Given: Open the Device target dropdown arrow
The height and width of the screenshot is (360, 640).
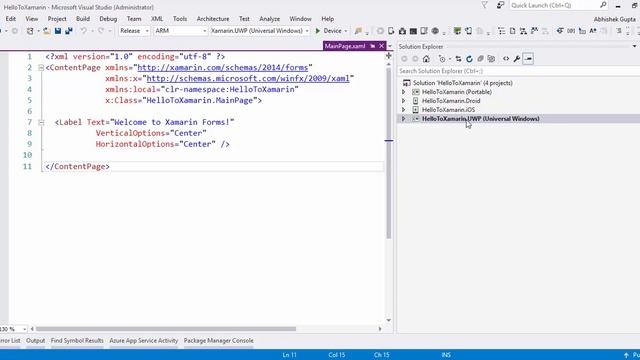Looking at the screenshot, I should point(346,31).
